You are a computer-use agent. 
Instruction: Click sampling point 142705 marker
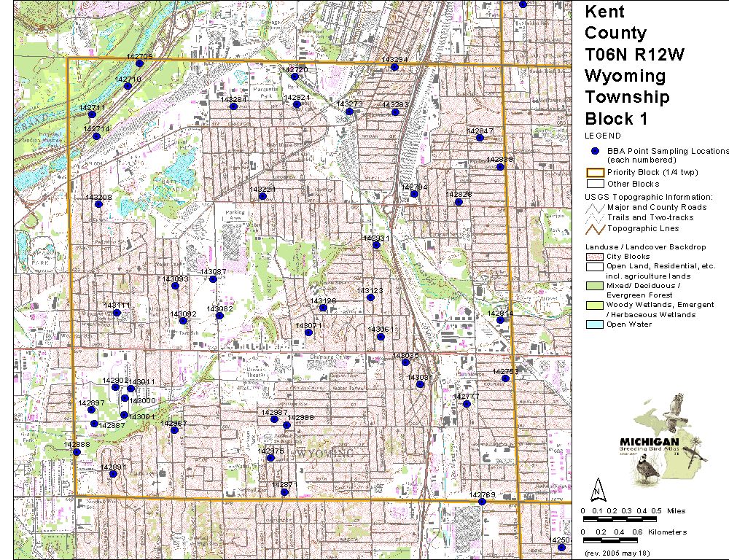coord(139,63)
